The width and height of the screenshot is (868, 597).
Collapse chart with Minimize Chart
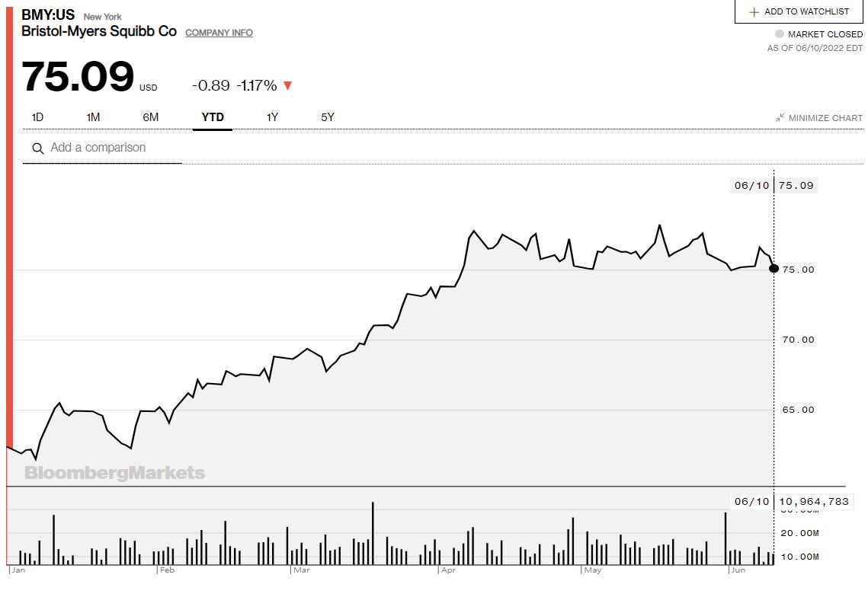(x=825, y=118)
